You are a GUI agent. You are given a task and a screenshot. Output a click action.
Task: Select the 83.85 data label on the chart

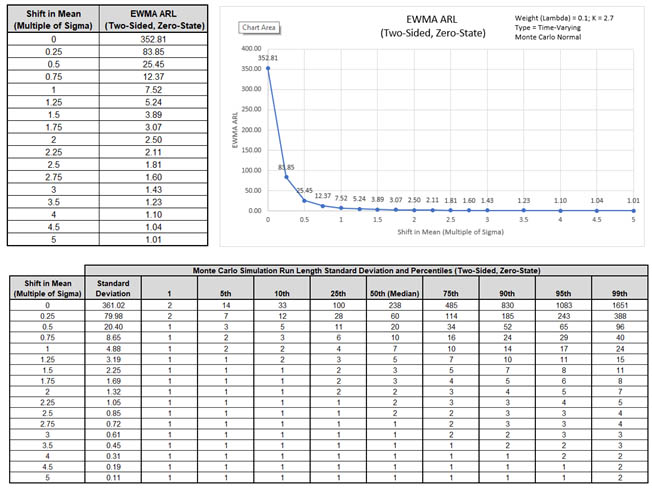(x=285, y=167)
